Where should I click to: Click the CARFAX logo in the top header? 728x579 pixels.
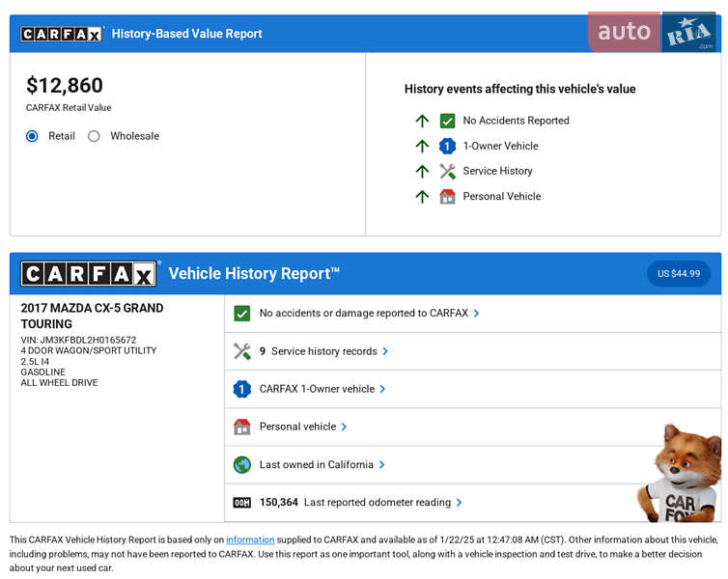click(61, 34)
